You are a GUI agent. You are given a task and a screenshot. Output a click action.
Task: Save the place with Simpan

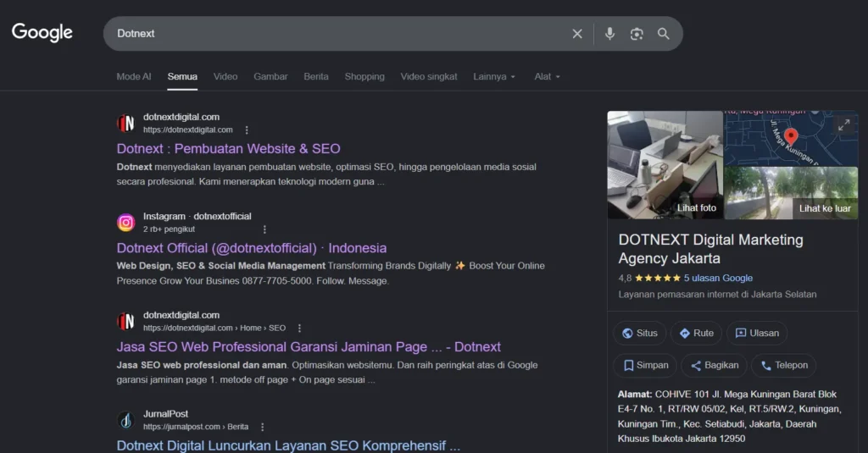pos(645,365)
